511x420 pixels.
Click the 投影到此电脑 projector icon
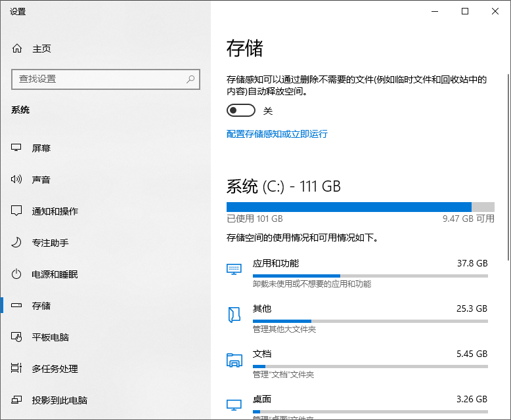pos(16,400)
